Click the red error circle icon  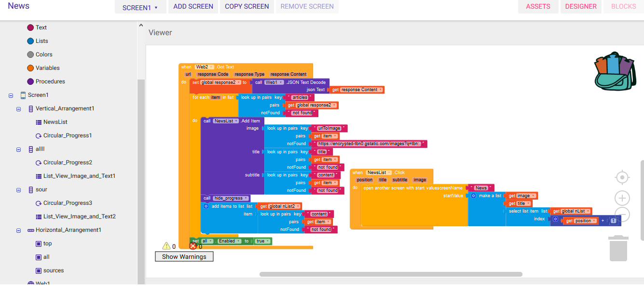point(193,246)
